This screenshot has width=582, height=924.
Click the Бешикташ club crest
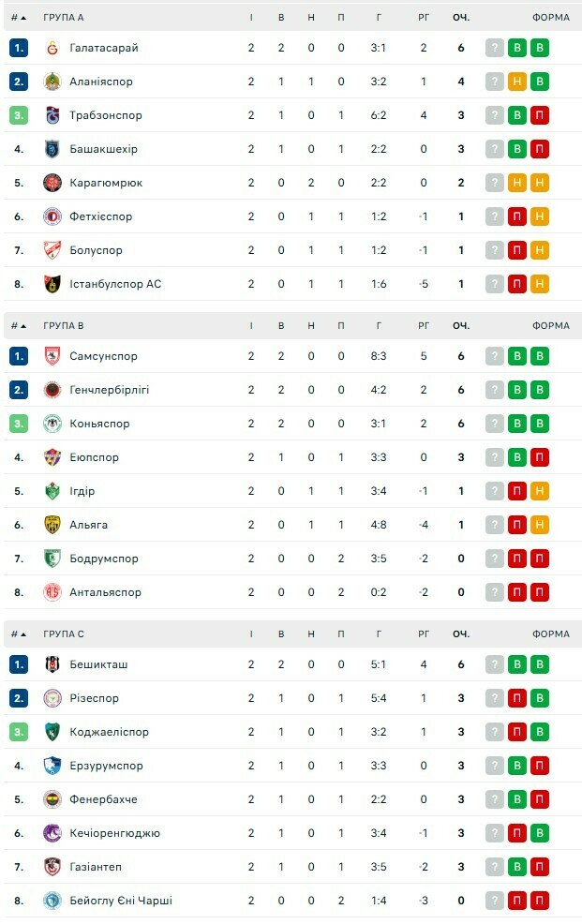(52, 664)
